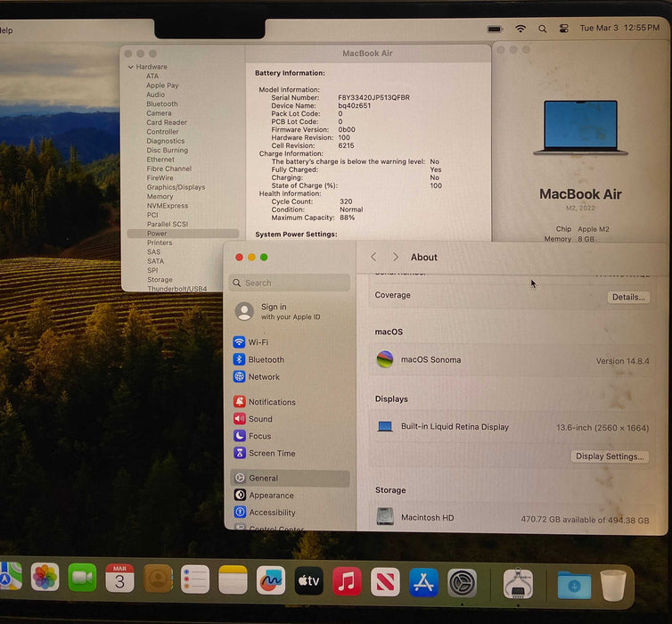Launch FaceTime from the Dock
Image resolution: width=672 pixels, height=624 pixels.
[82, 578]
